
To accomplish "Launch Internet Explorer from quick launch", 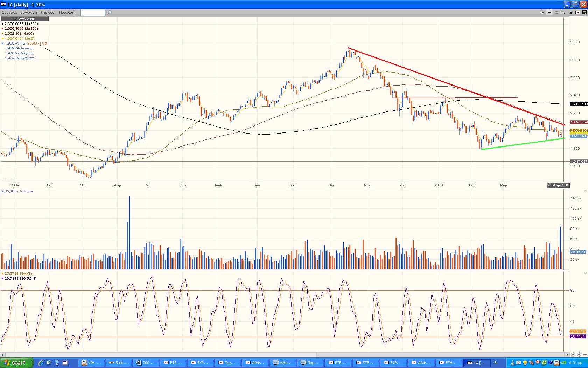I will [x=41, y=363].
